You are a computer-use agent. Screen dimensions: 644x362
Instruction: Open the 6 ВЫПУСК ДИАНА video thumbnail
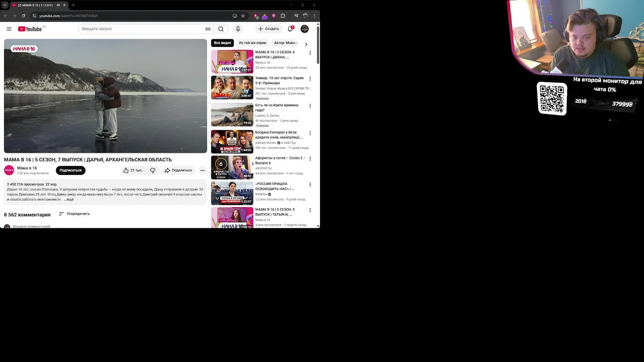(x=232, y=61)
